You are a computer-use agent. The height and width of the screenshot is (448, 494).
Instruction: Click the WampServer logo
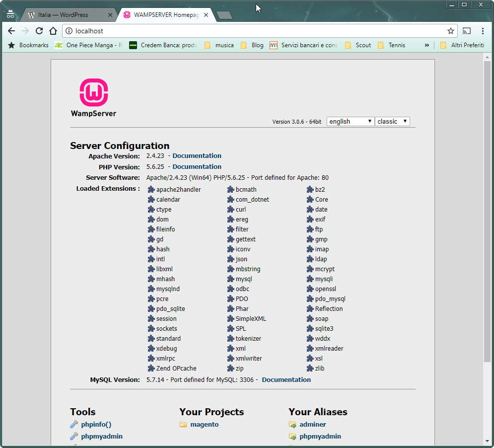point(93,93)
